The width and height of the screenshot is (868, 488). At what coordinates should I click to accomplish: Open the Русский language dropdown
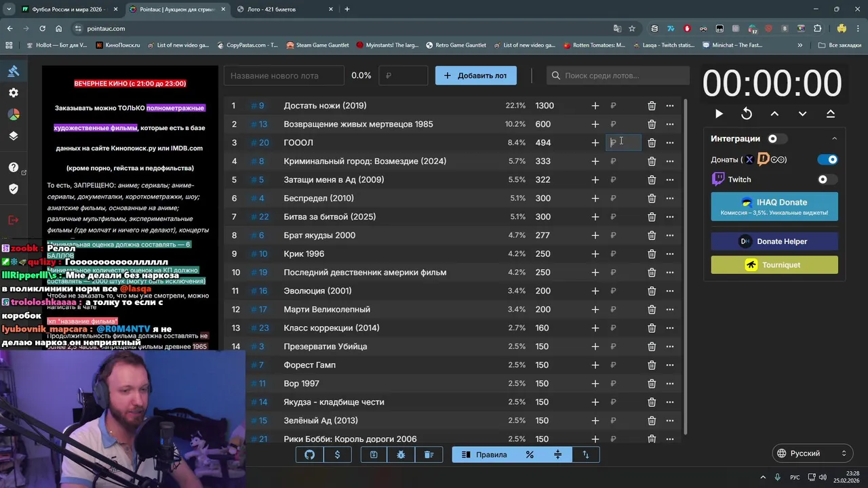[812, 453]
